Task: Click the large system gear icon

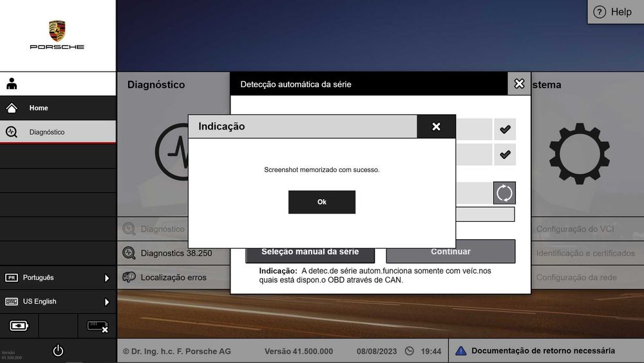Action: (579, 153)
